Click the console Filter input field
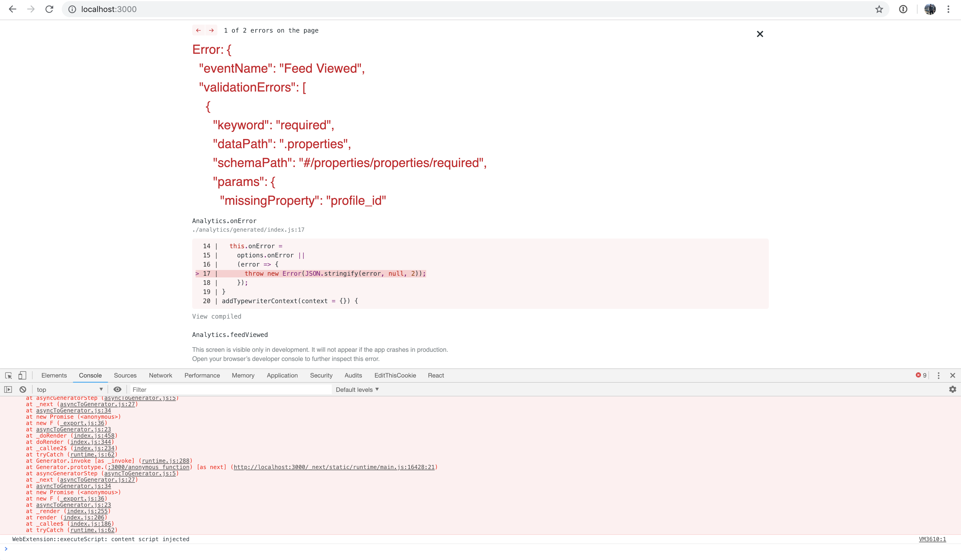This screenshot has height=560, width=961. pyautogui.click(x=231, y=390)
